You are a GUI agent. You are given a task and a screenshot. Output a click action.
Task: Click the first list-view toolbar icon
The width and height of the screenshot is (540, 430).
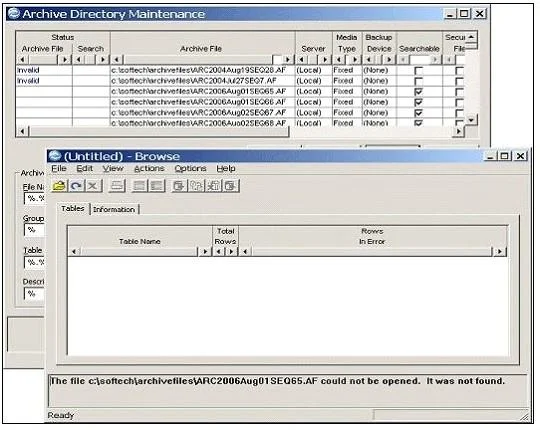coord(139,186)
